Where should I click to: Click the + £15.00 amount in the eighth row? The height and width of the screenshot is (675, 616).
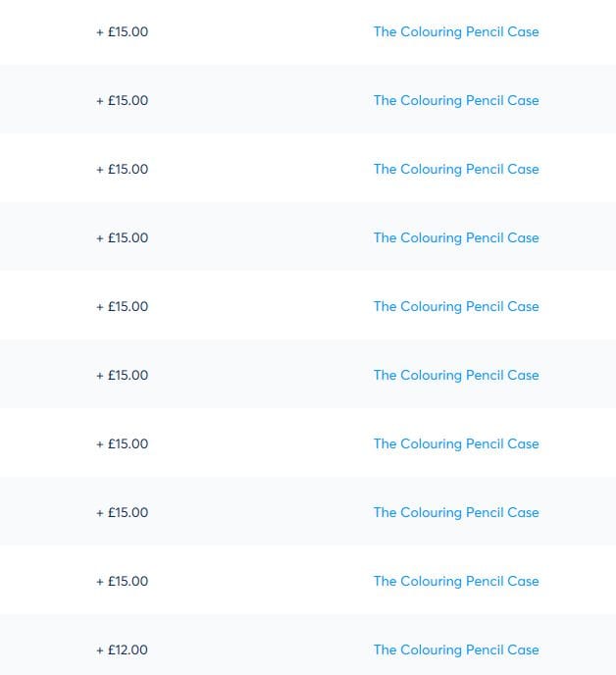(x=123, y=512)
